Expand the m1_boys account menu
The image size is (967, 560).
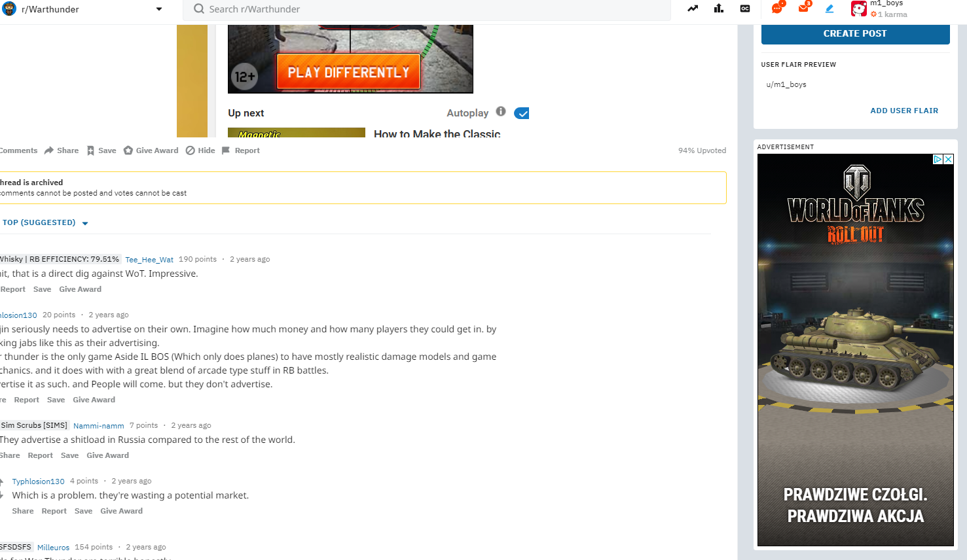(x=887, y=9)
